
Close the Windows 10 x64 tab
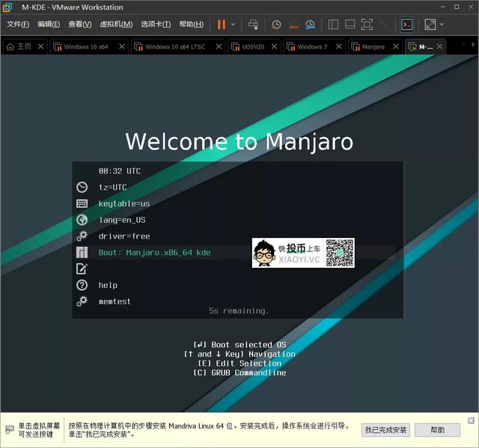(121, 46)
